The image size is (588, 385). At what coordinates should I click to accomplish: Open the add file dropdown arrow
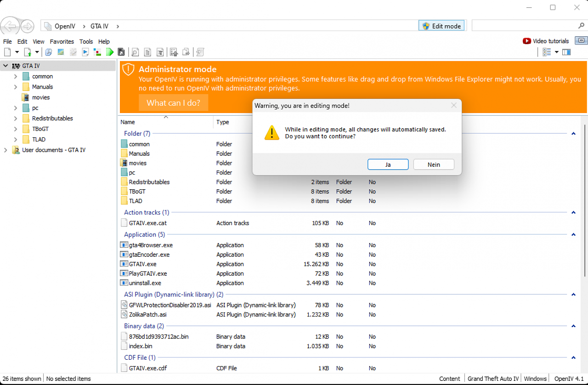pyautogui.click(x=37, y=52)
